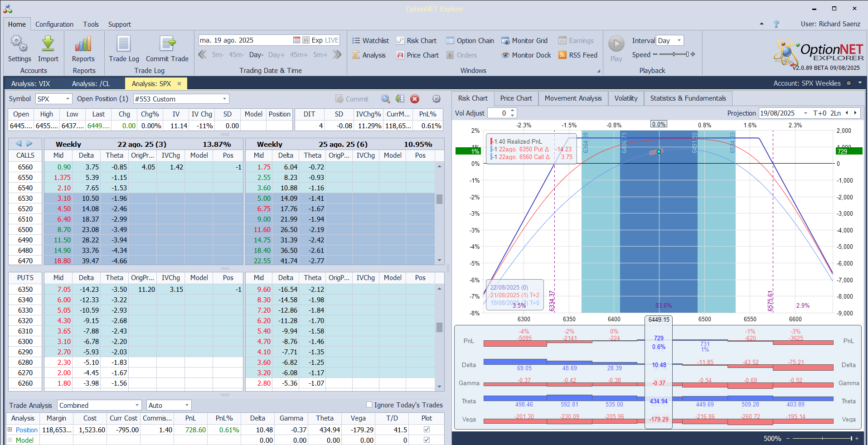Go to previous expiration with left arrow
Image resolution: width=868 pixels, height=445 pixels.
(x=19, y=144)
